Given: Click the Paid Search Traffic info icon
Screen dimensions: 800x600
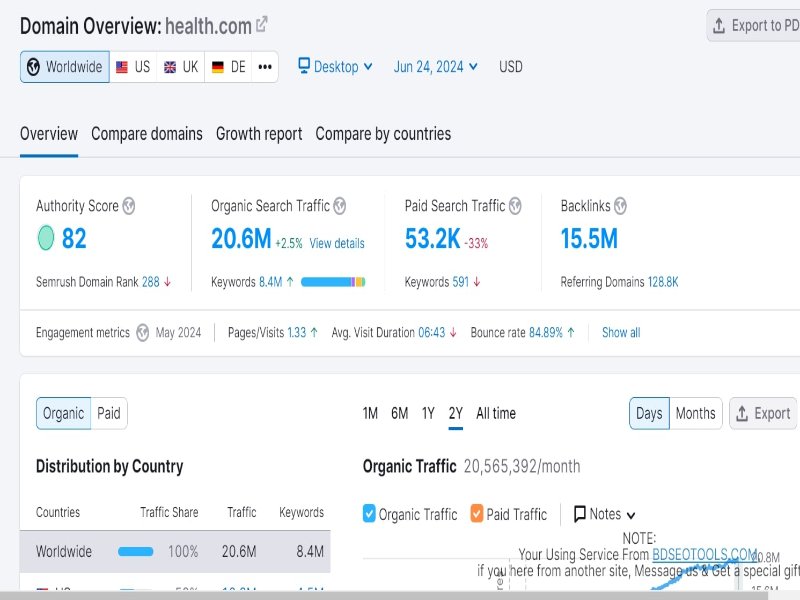Looking at the screenshot, I should (515, 206).
